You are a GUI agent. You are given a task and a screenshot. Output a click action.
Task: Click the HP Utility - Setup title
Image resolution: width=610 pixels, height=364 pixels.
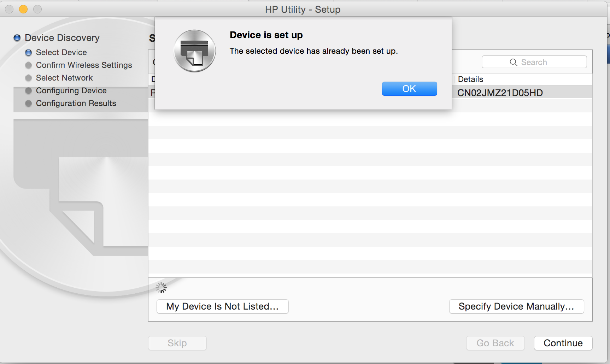click(303, 10)
